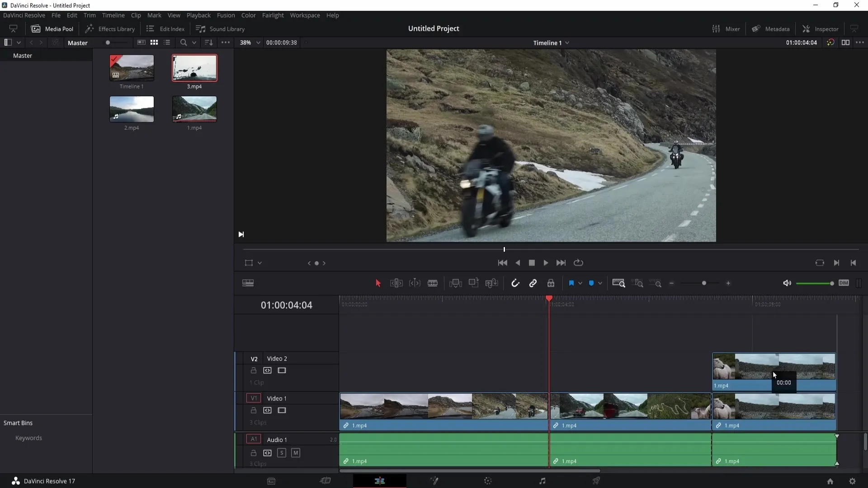868x488 pixels.
Task: Click the razor/blade edit tool icon
Action: (433, 283)
